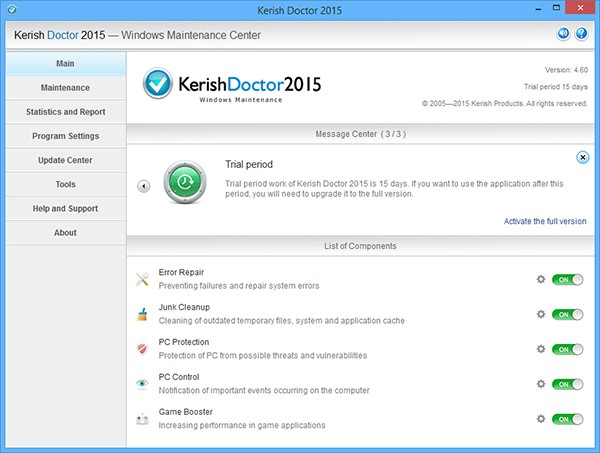
Task: Minimize the Kerish Doctor window
Action: [538, 8]
